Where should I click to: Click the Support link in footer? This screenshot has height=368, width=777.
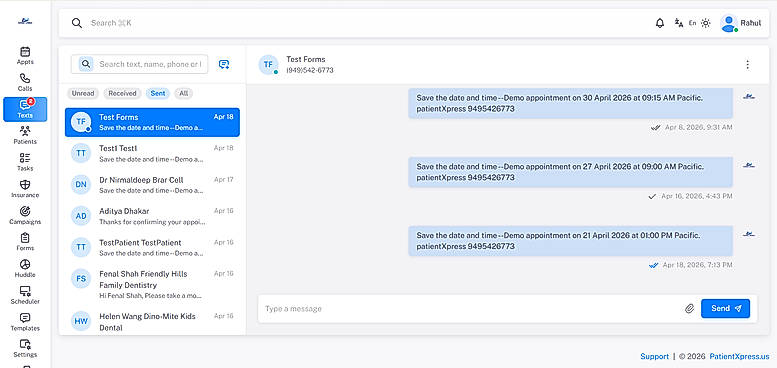[x=654, y=356]
